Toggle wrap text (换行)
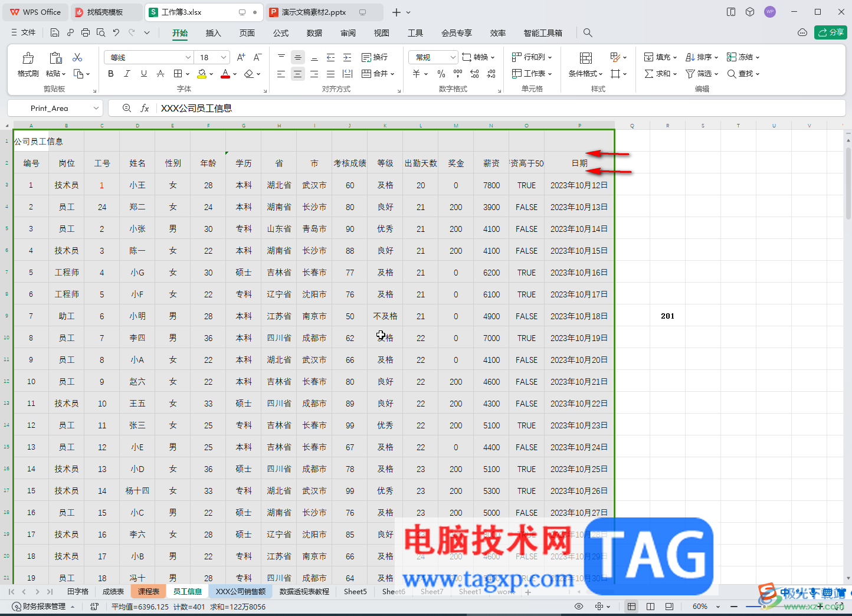 point(375,57)
